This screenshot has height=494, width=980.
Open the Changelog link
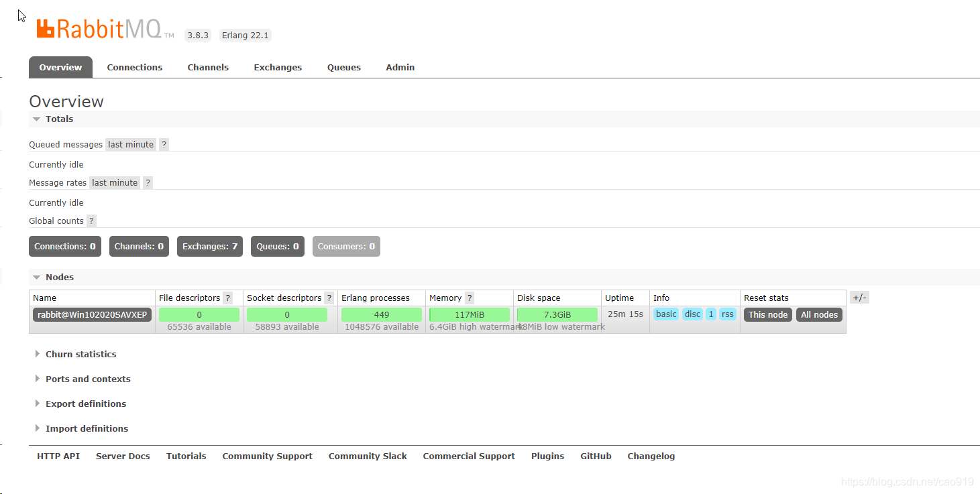click(x=651, y=456)
